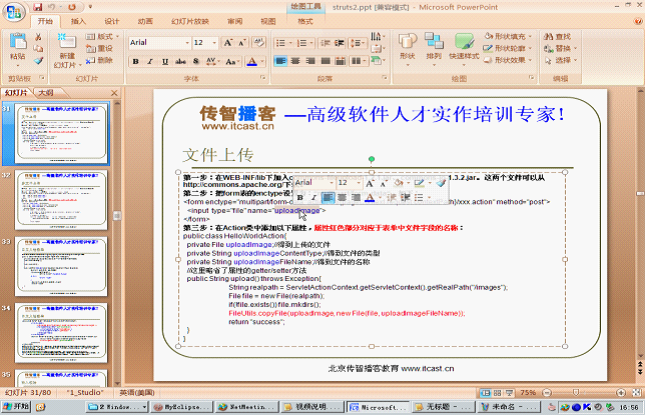Switch to the 动画 ribbon tab
645x415 pixels.
tap(145, 21)
